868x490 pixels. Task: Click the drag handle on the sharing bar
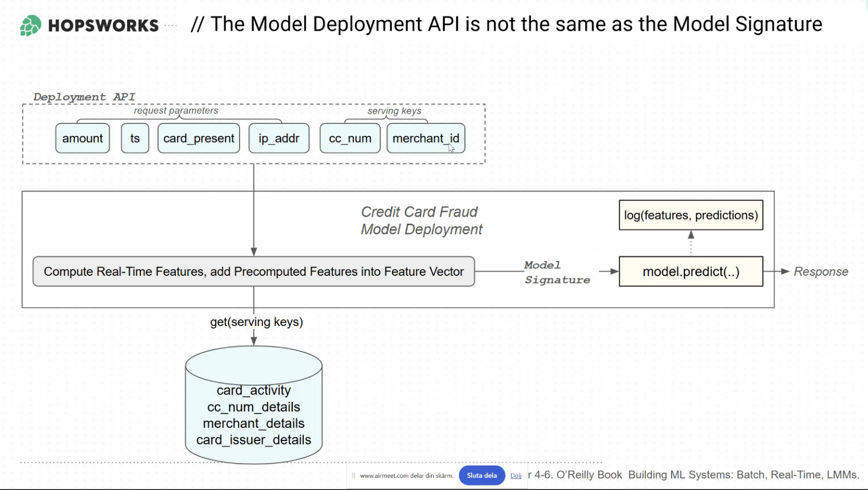pos(354,476)
